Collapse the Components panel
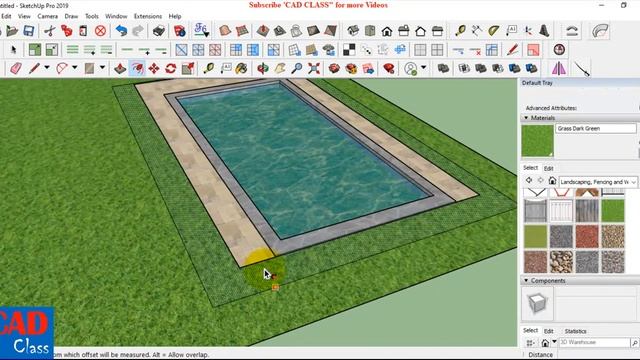Image resolution: width=640 pixels, height=360 pixels. point(527,280)
